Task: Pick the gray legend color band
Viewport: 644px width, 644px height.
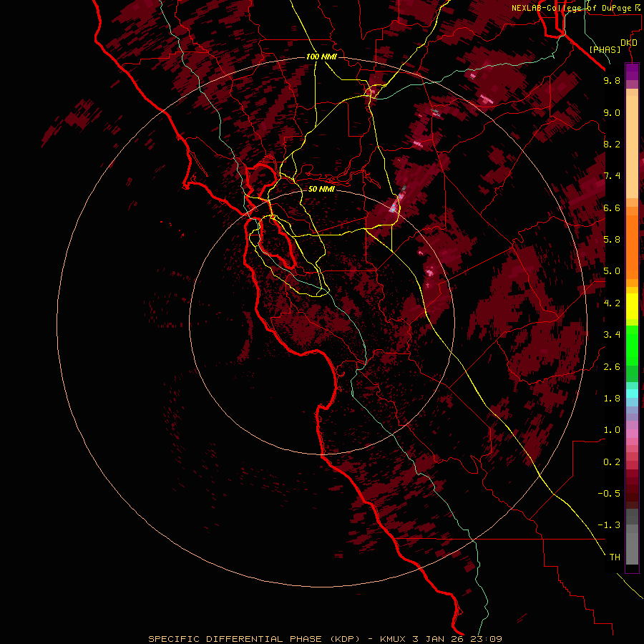Action: [632, 548]
